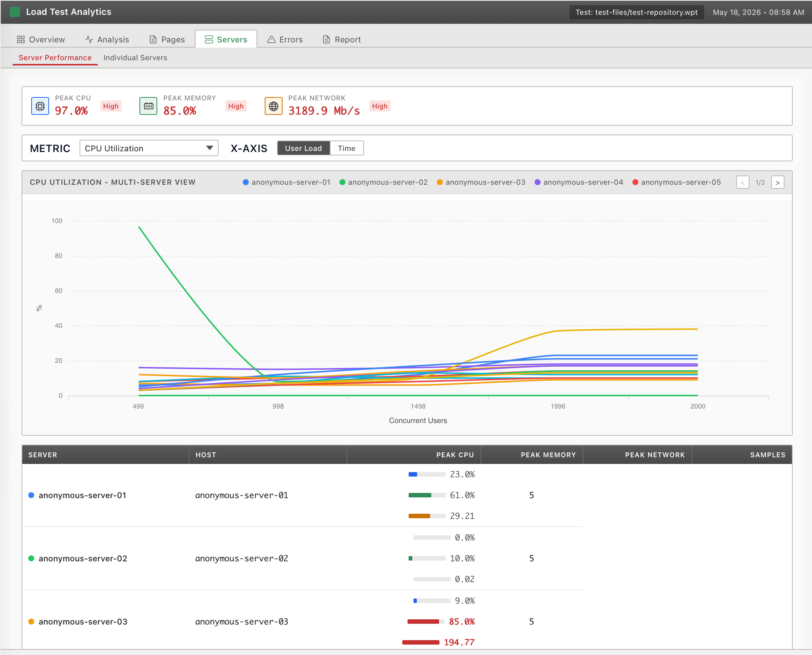
Task: Click the 85.0% peak memory summary value
Action: click(180, 110)
